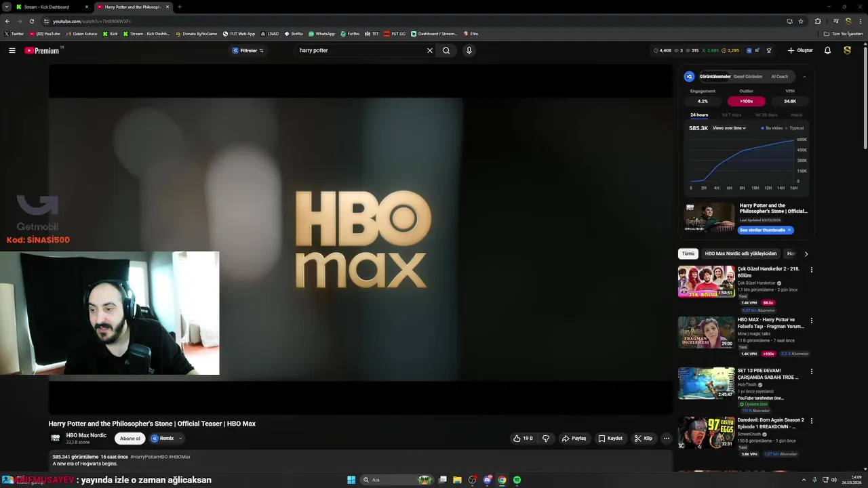Click the Windows taskbar search box
Screen dimensions: 868x488
(397, 480)
